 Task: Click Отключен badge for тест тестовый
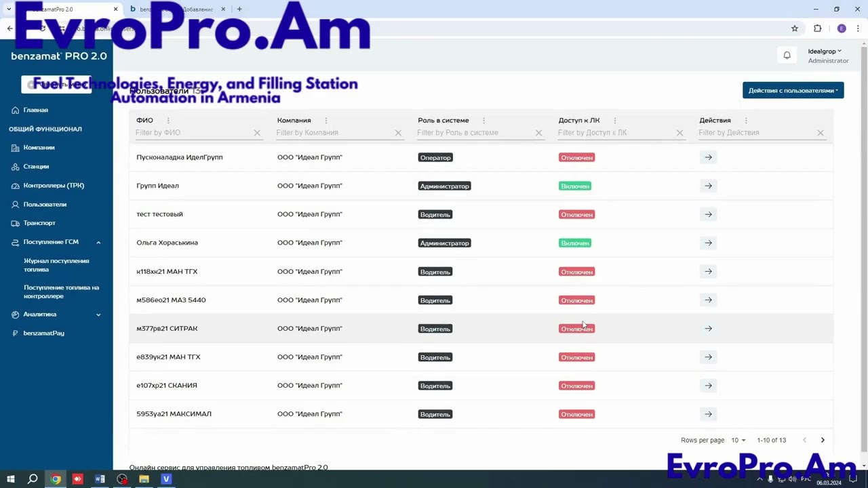[x=576, y=214]
